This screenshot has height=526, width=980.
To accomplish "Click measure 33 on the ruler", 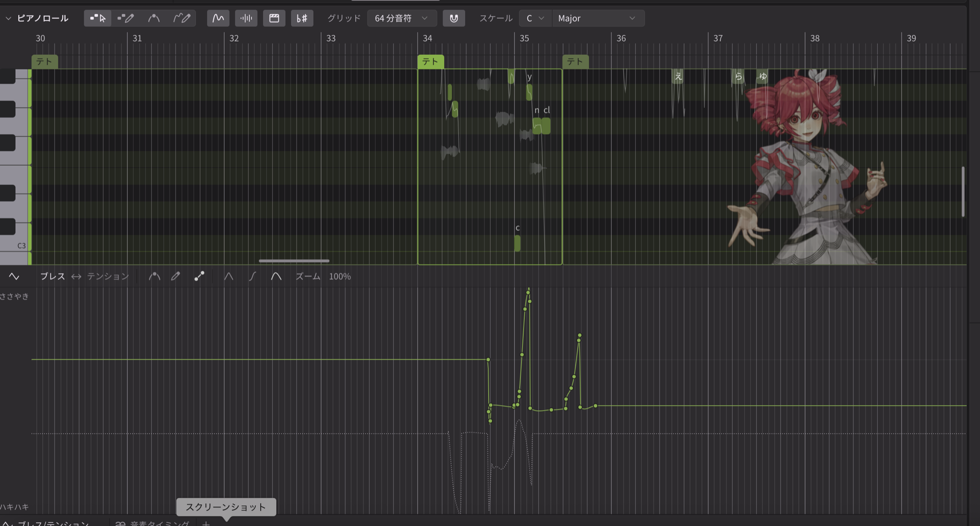I will (331, 38).
